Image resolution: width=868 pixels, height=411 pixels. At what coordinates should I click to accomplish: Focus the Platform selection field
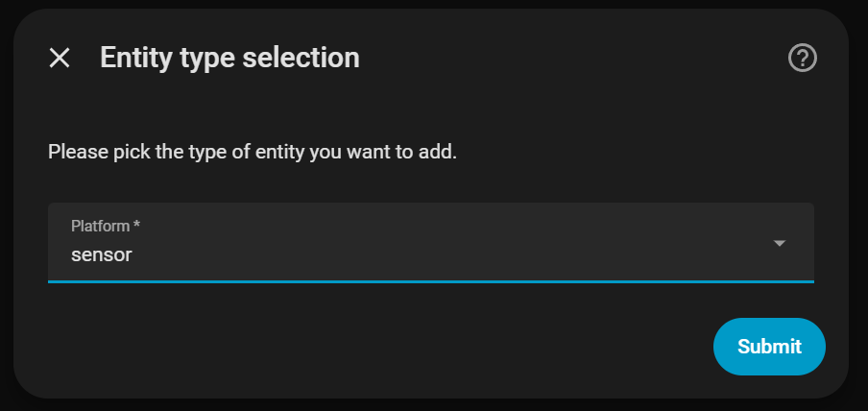coord(430,242)
